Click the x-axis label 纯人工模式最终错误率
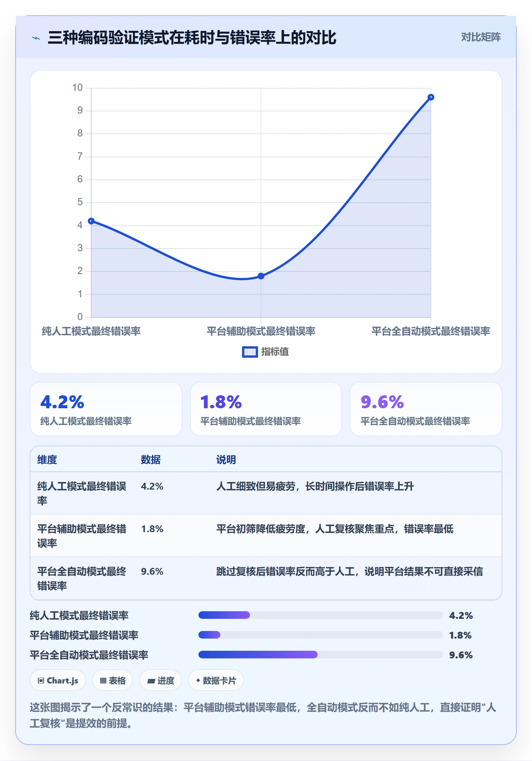532x761 pixels. pyautogui.click(x=91, y=331)
